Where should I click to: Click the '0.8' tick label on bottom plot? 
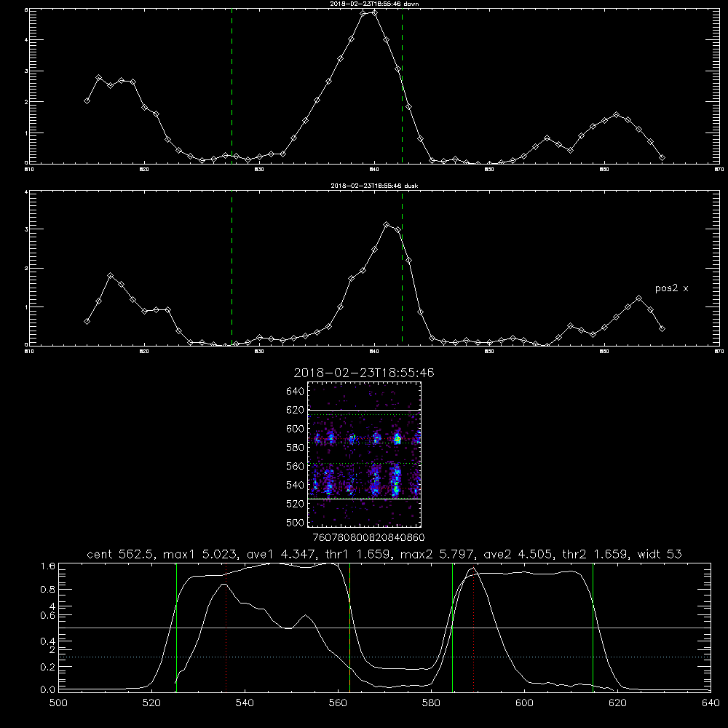tap(48, 590)
